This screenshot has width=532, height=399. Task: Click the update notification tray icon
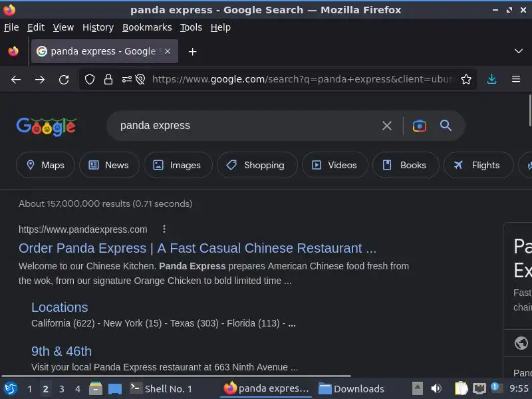(x=495, y=387)
